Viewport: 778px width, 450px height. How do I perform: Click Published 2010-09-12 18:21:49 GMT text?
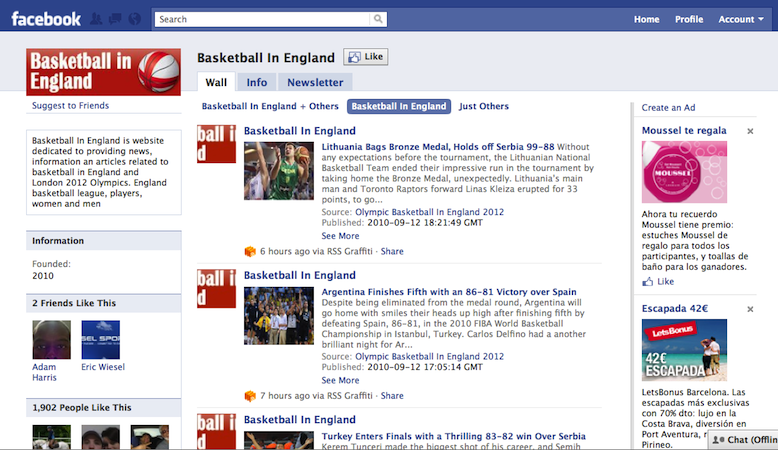pyautogui.click(x=402, y=222)
